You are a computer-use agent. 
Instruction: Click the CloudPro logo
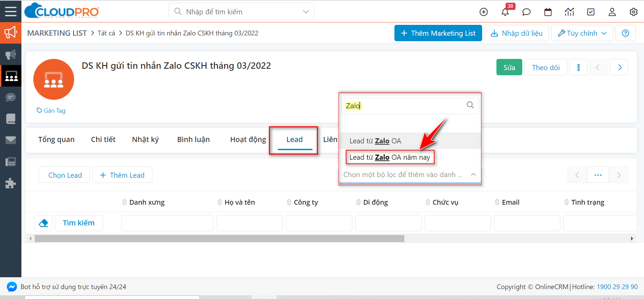coord(62,11)
